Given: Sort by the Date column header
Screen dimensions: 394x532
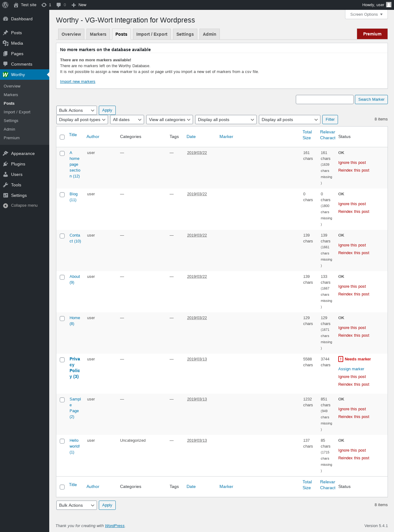Looking at the screenshot, I should click(191, 137).
